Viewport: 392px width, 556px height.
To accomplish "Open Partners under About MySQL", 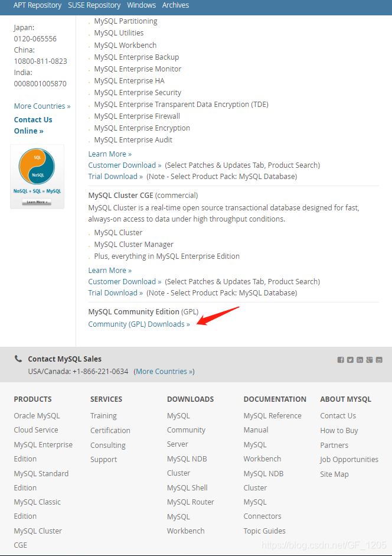I will (334, 445).
